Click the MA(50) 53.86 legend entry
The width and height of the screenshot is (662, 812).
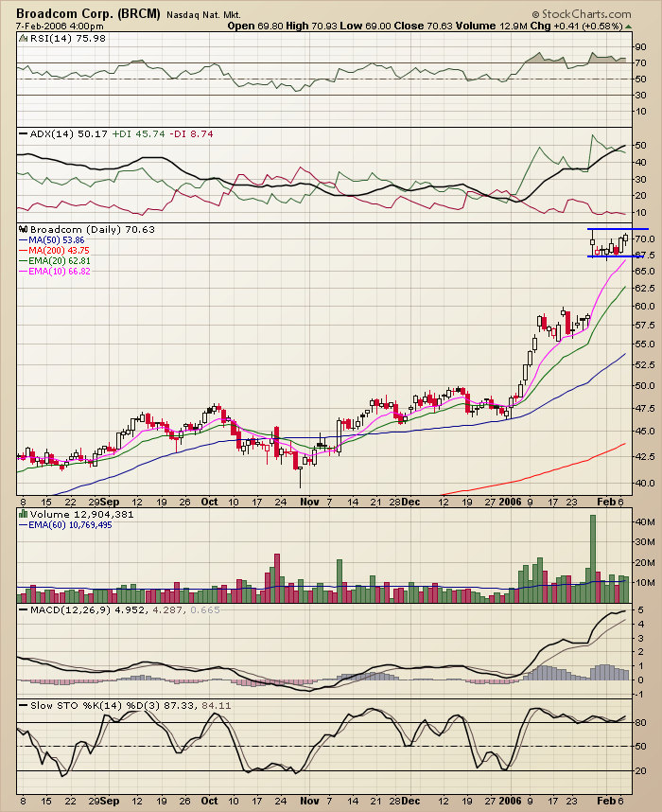[52, 240]
